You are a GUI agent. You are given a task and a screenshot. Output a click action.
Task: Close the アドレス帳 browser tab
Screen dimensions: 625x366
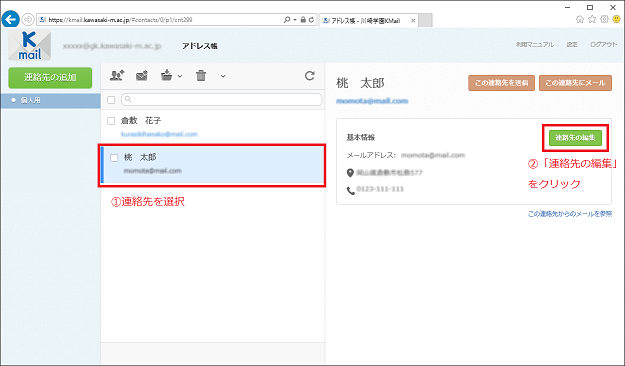(x=413, y=20)
